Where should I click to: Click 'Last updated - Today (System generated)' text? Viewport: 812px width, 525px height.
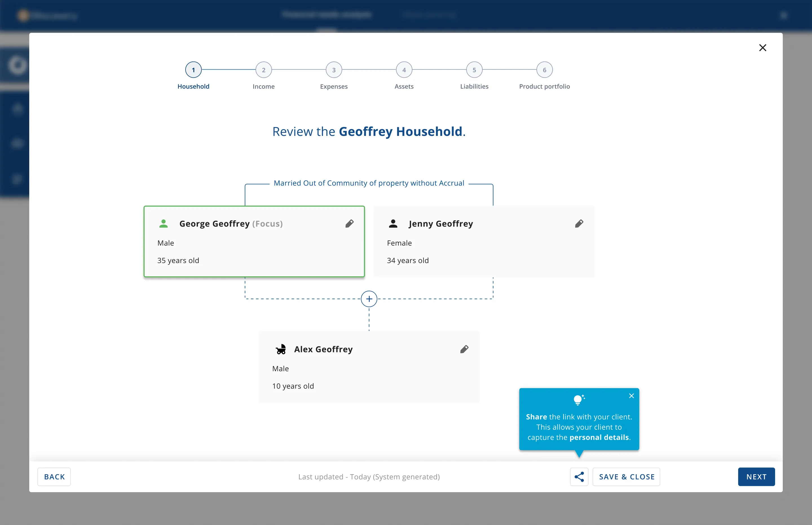369,477
